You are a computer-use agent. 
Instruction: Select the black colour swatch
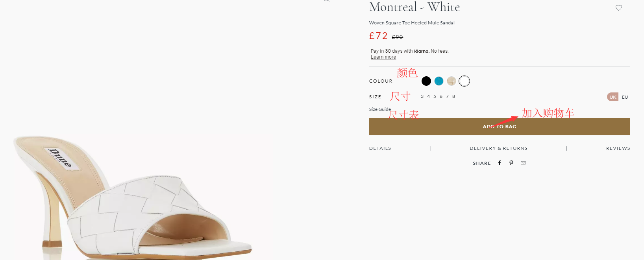point(426,81)
